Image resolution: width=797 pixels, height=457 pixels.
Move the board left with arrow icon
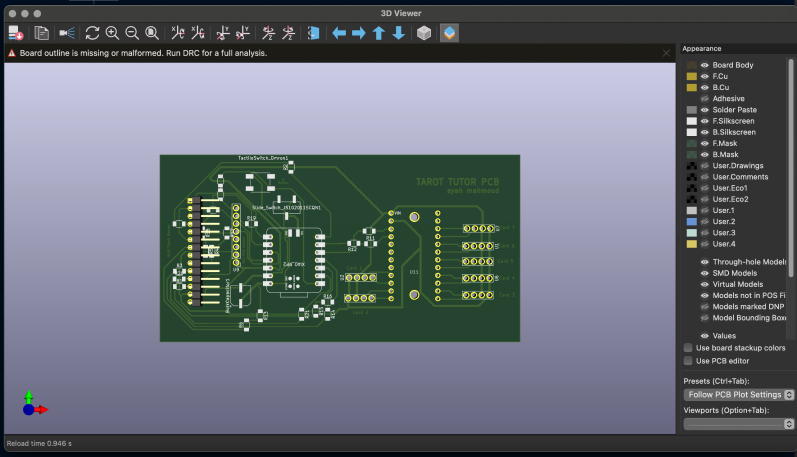pos(339,33)
